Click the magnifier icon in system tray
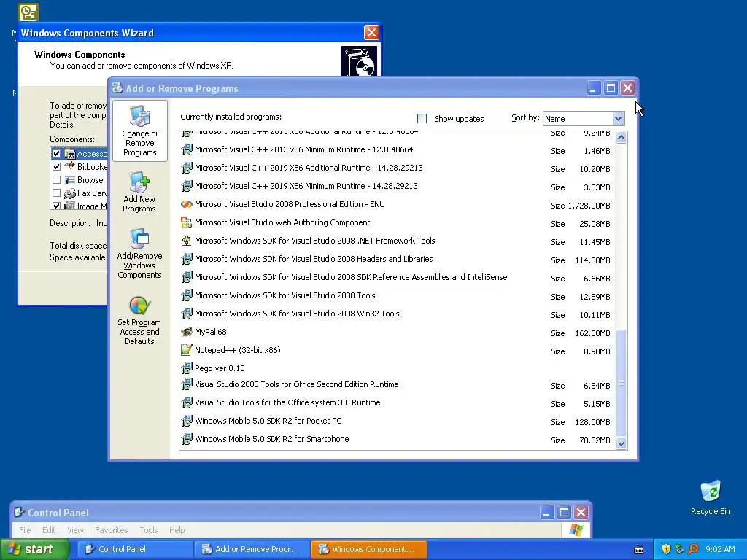Screen dimensions: 747x560 (x=693, y=549)
